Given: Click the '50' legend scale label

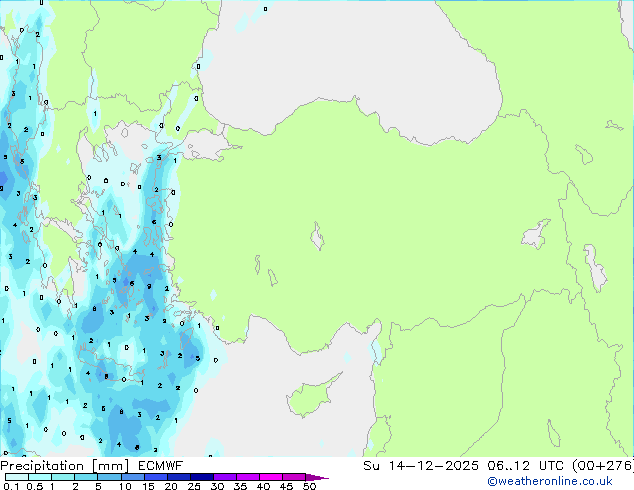Looking at the screenshot, I should (x=310, y=486).
